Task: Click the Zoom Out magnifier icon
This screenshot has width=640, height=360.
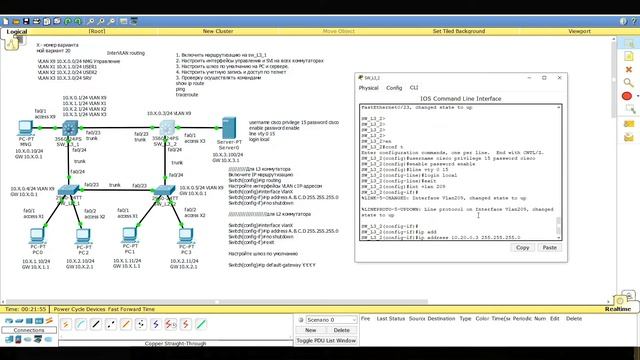Action: [112, 21]
